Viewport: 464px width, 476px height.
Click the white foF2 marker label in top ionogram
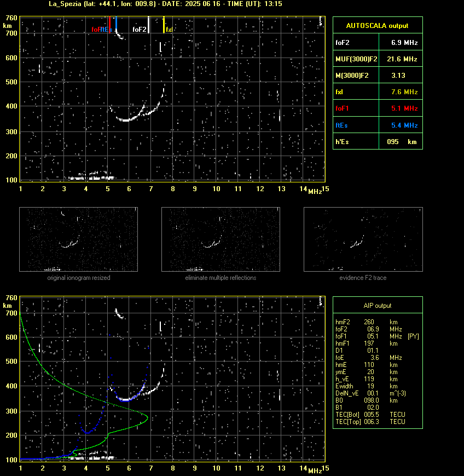coord(139,30)
